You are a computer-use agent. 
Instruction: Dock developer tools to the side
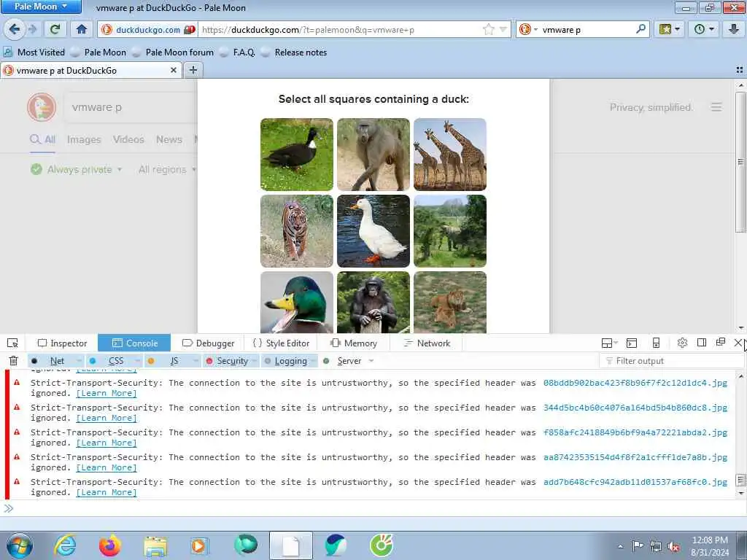701,343
